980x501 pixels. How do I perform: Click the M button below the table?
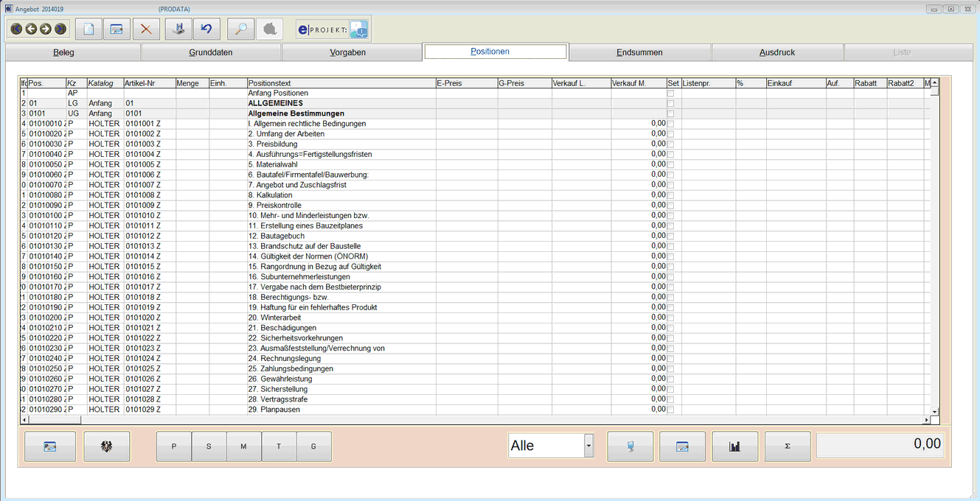click(x=244, y=446)
